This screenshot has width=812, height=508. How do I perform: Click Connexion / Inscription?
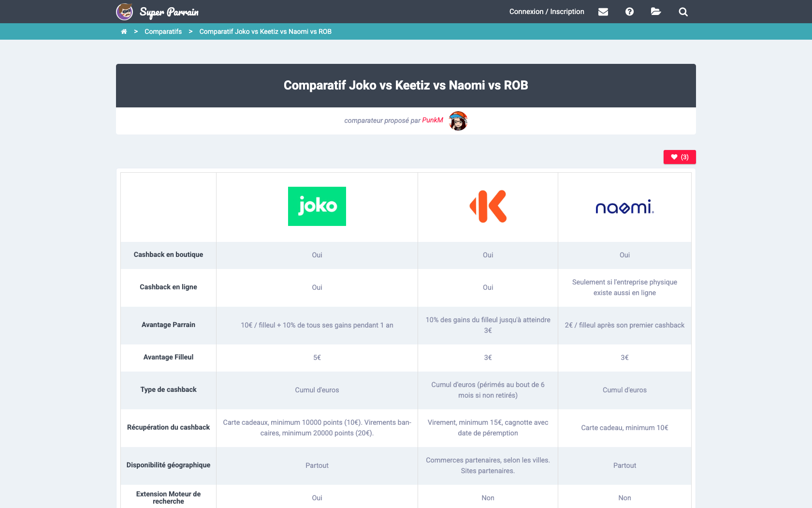tap(546, 11)
